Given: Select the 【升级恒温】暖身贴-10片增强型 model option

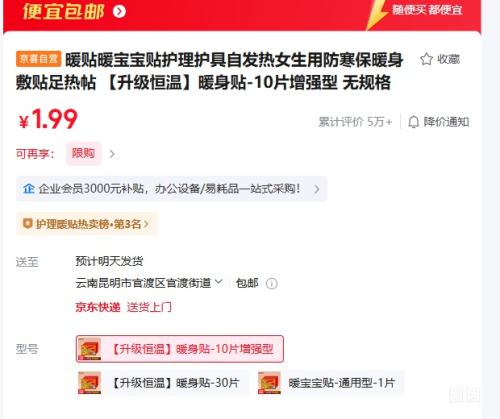Looking at the screenshot, I should tap(180, 349).
